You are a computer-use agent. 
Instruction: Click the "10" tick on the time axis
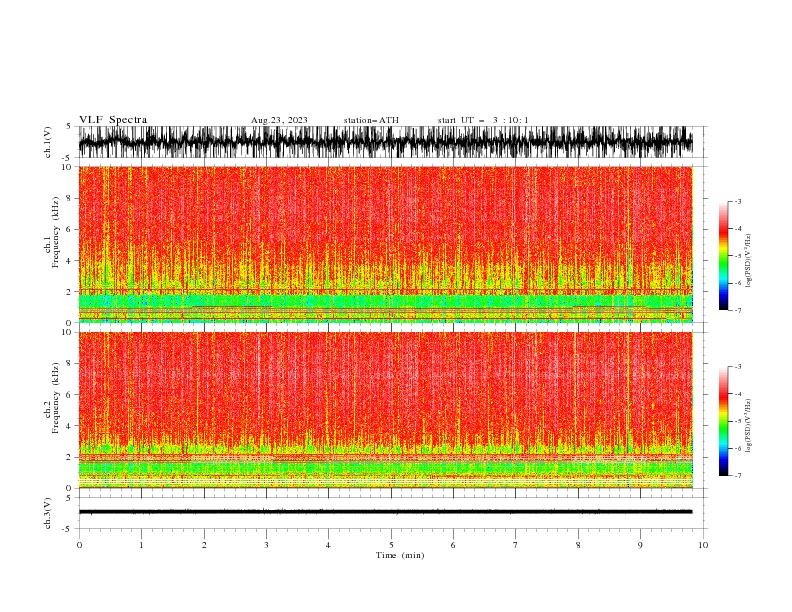pyautogui.click(x=703, y=545)
